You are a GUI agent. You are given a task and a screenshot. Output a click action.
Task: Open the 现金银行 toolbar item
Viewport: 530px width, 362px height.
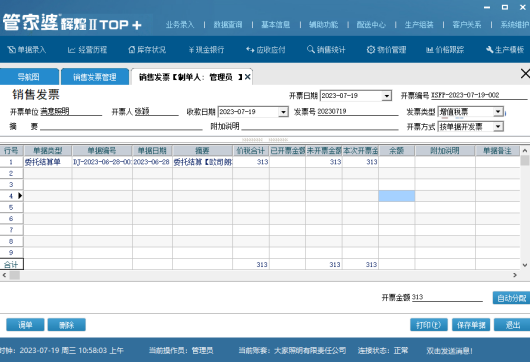[206, 50]
